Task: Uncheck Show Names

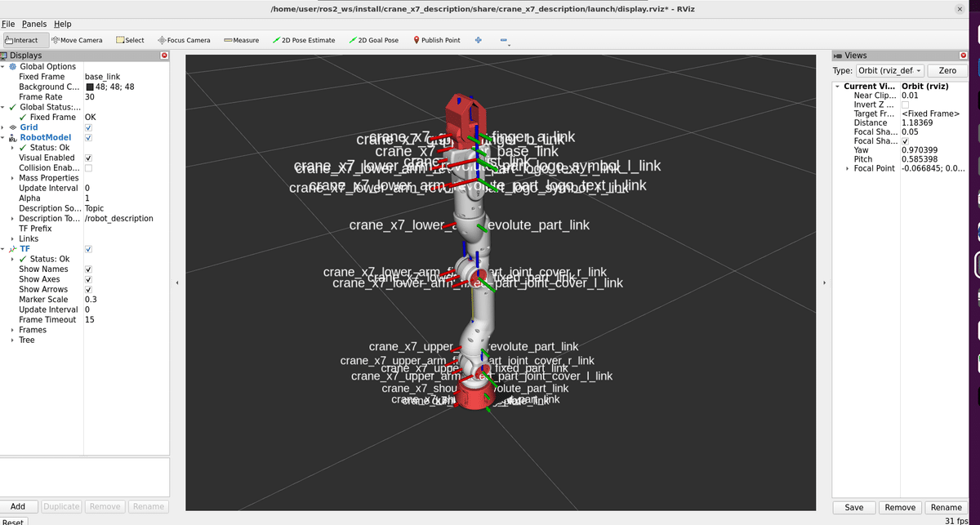Action: tap(88, 269)
